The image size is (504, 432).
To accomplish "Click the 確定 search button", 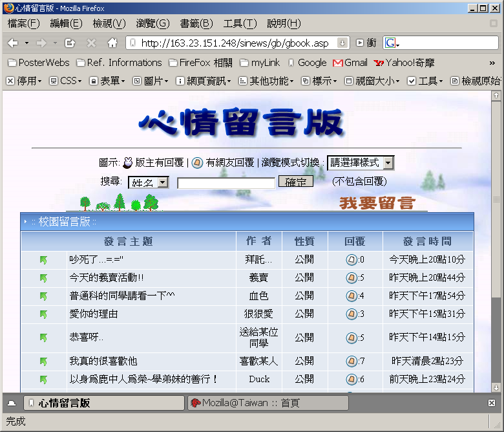I will pos(295,182).
